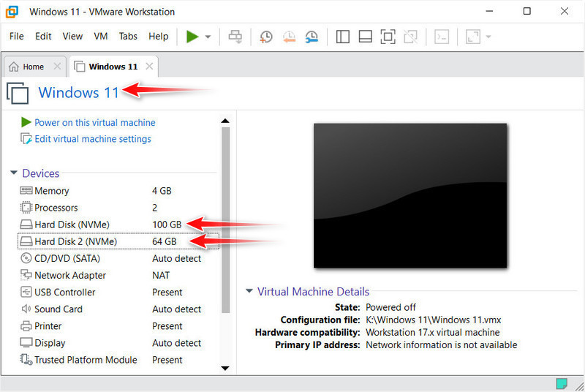The width and height of the screenshot is (585, 392).
Task: Open the Tabs menu
Action: click(x=128, y=36)
